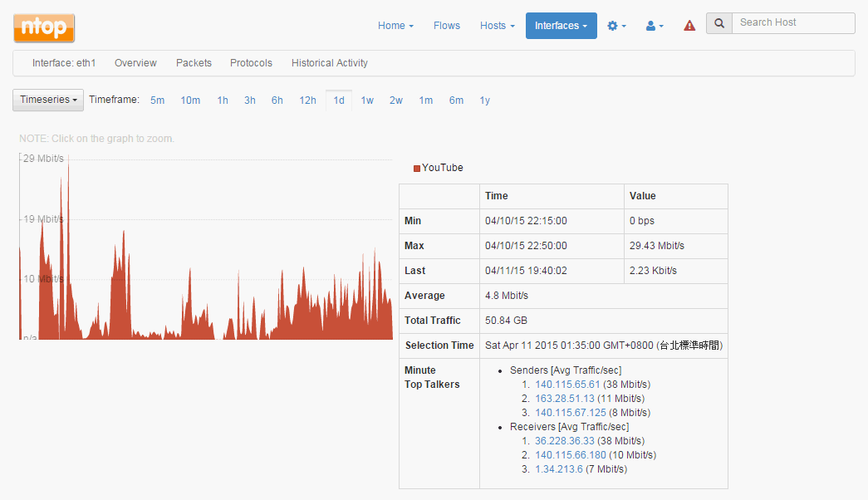Select the 3h timeframe
The image size is (868, 500).
click(x=250, y=100)
